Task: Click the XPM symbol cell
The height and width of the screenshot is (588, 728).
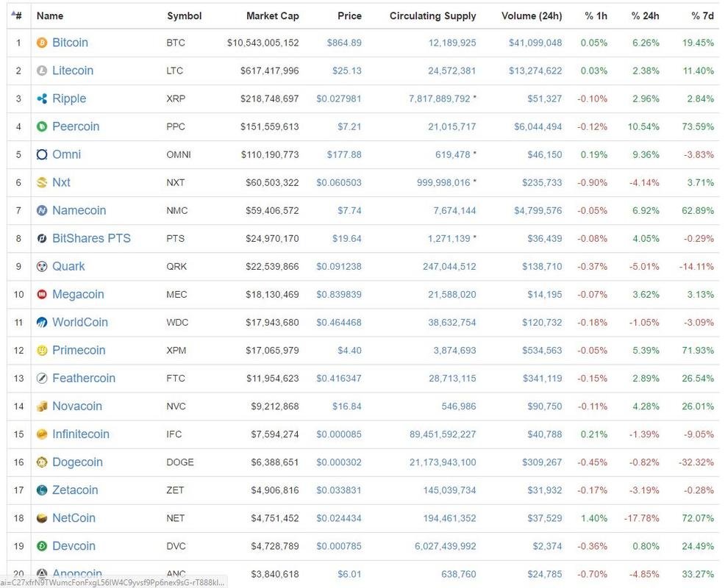Action: [176, 351]
